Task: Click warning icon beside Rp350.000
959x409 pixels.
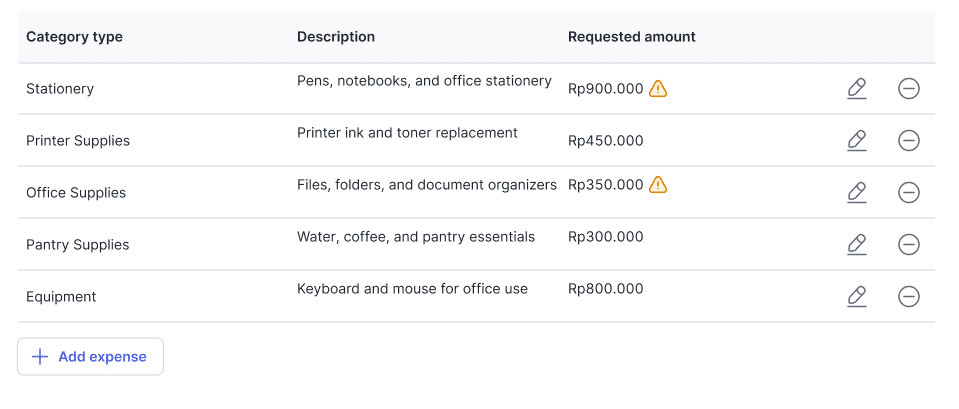Action: 657,185
